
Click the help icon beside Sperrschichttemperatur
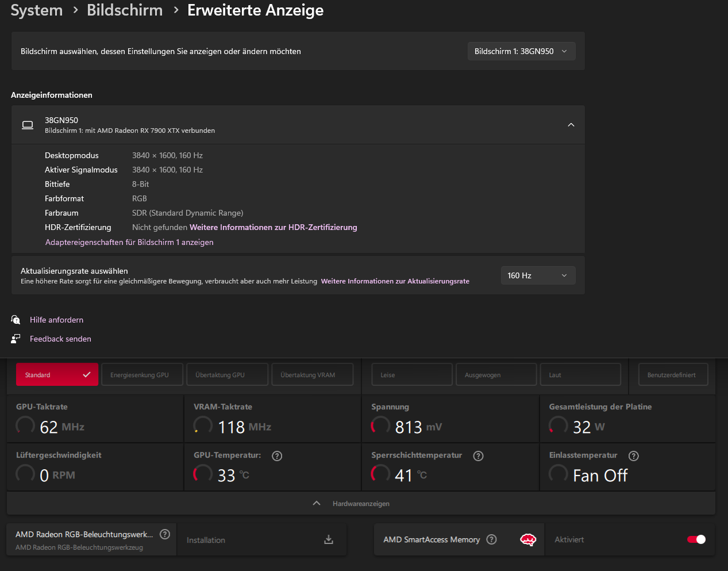(x=478, y=456)
